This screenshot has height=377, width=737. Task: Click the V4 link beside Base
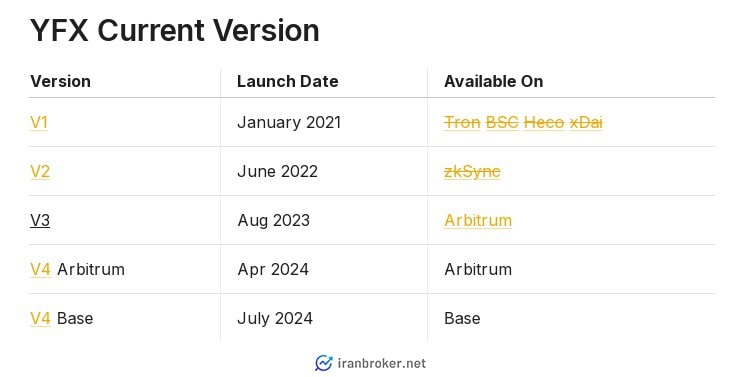(x=40, y=318)
